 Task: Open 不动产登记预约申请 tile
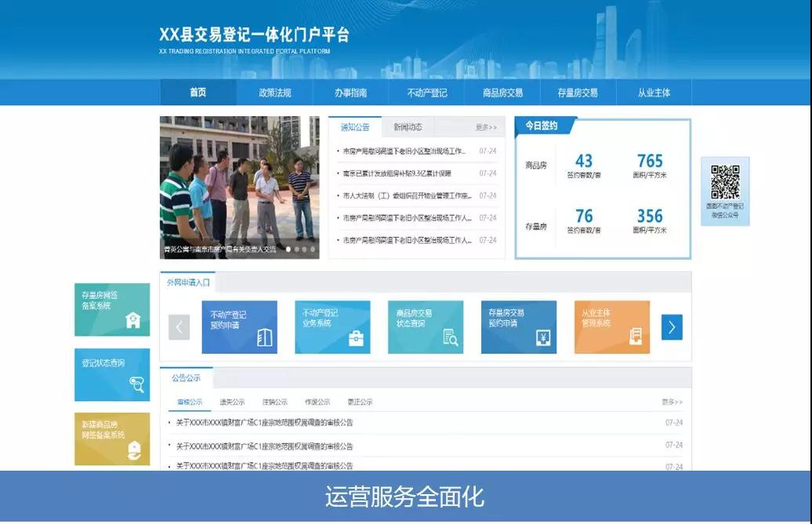(x=239, y=327)
